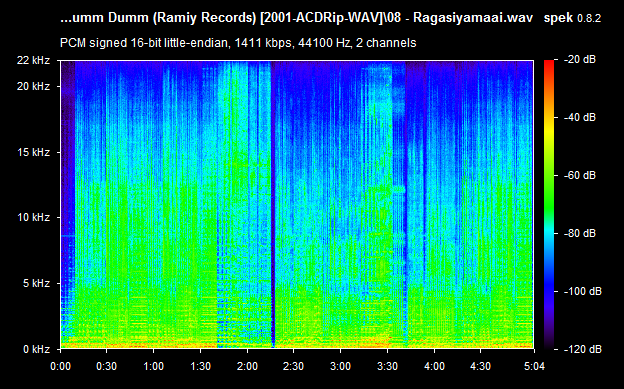This screenshot has width=624, height=389.
Task: Click the -40 dB scale label
Action: [x=580, y=117]
